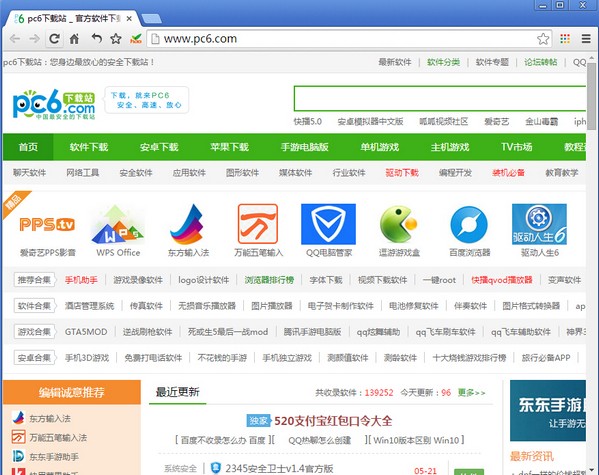Open the 单机游戏 navigation tab

pos(379,147)
